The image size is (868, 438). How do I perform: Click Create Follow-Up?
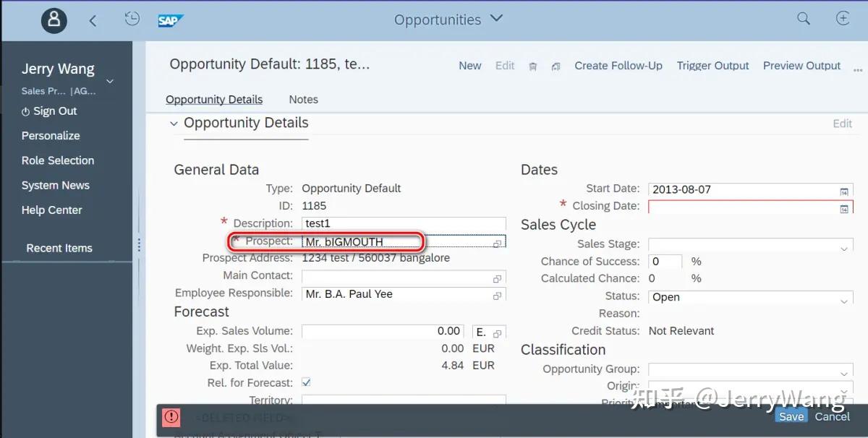618,66
